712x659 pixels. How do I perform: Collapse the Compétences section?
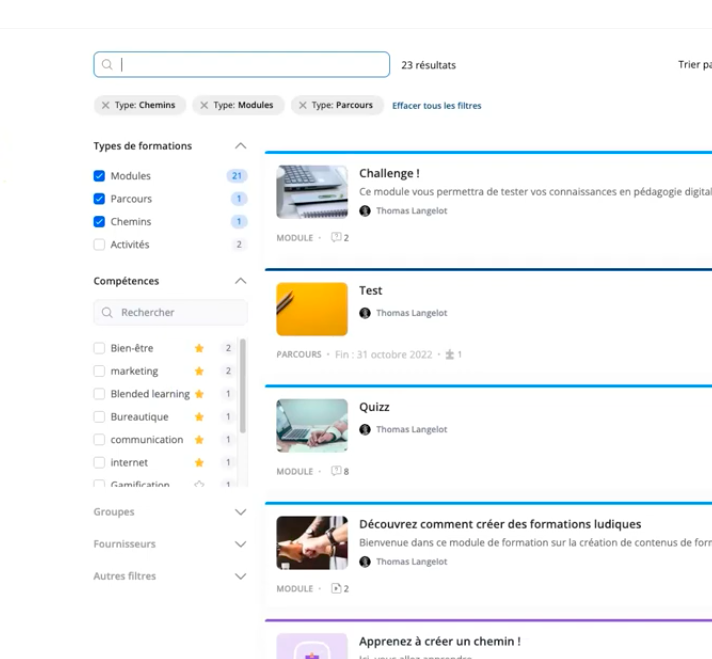241,281
